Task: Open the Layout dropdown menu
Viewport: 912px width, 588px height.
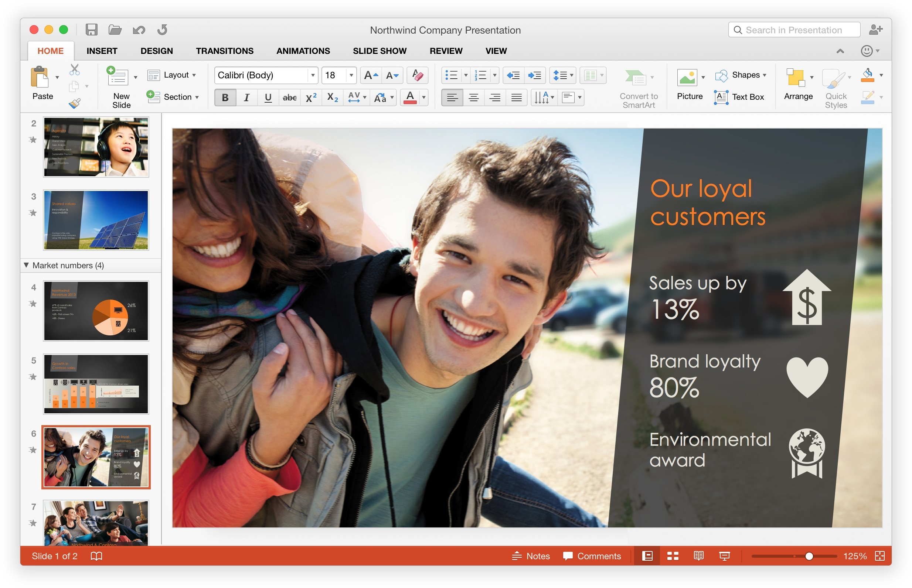Action: point(176,74)
